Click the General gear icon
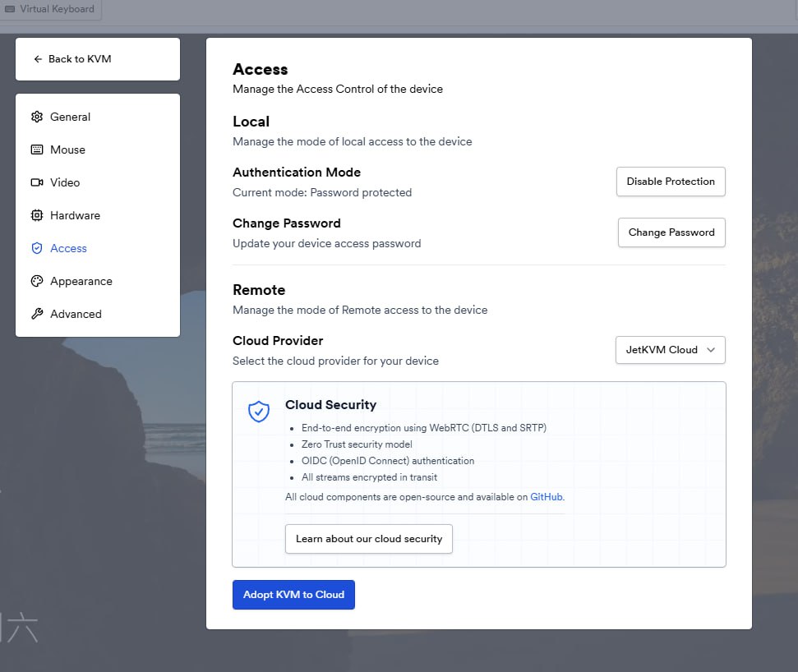Screen dimensions: 798x672 coord(37,117)
